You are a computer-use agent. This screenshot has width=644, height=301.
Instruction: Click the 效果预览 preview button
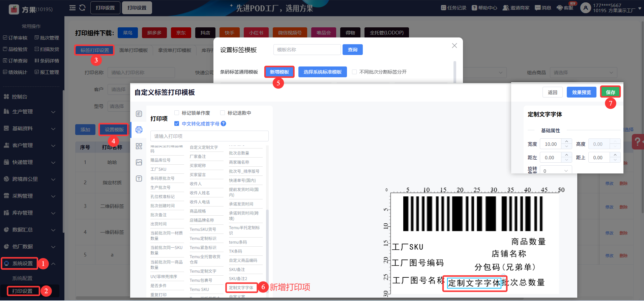pyautogui.click(x=581, y=92)
